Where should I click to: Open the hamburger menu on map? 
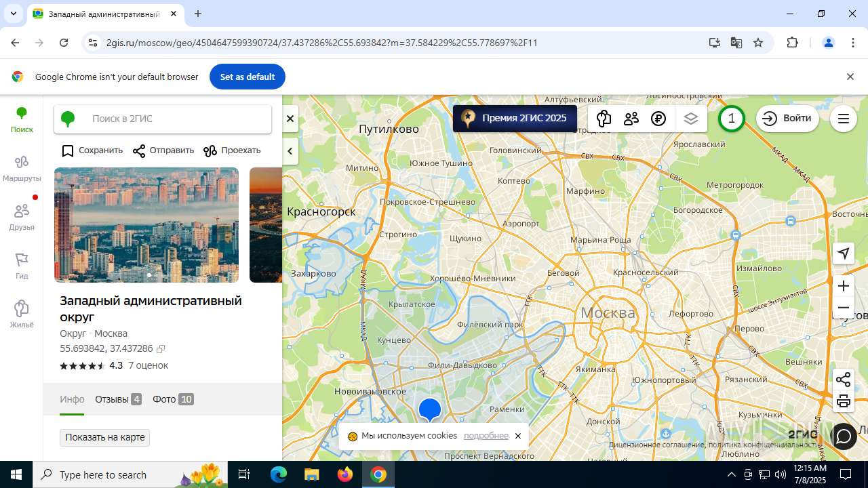tap(844, 119)
